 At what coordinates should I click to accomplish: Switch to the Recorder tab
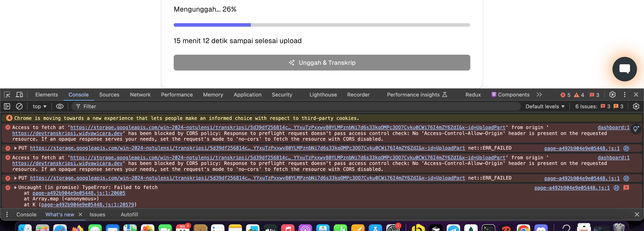tap(358, 95)
